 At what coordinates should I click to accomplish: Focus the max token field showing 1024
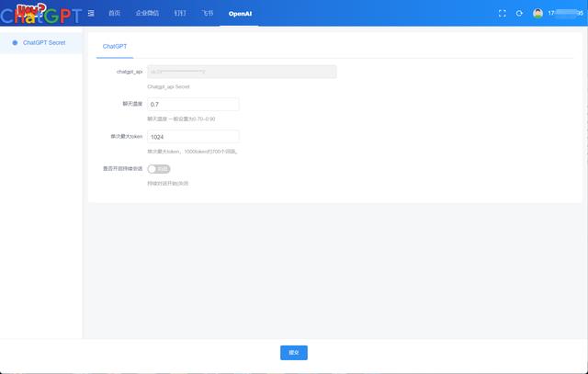(x=193, y=137)
